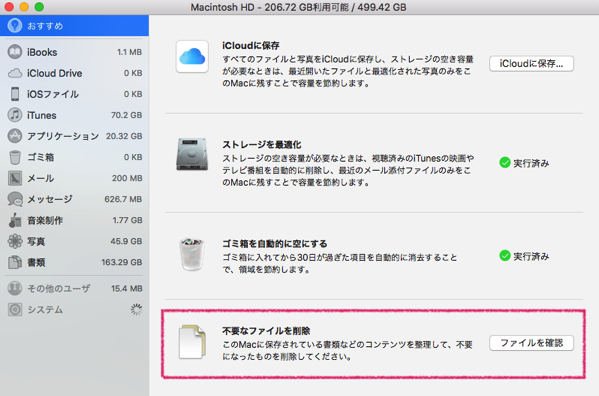This screenshot has height=396, width=599.
Task: Click the iBooks size 1.1 MB
Action: 130,52
